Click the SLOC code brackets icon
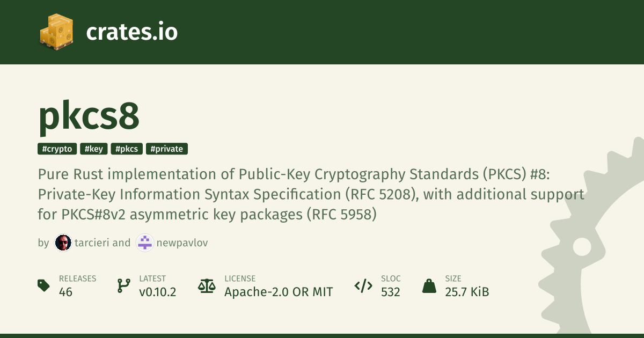644x338 pixels. tap(363, 285)
